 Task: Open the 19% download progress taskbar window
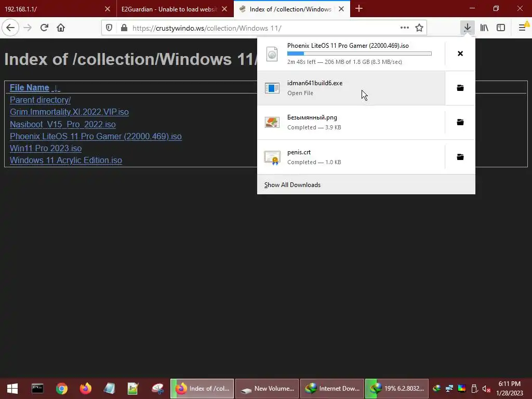[x=397, y=389]
